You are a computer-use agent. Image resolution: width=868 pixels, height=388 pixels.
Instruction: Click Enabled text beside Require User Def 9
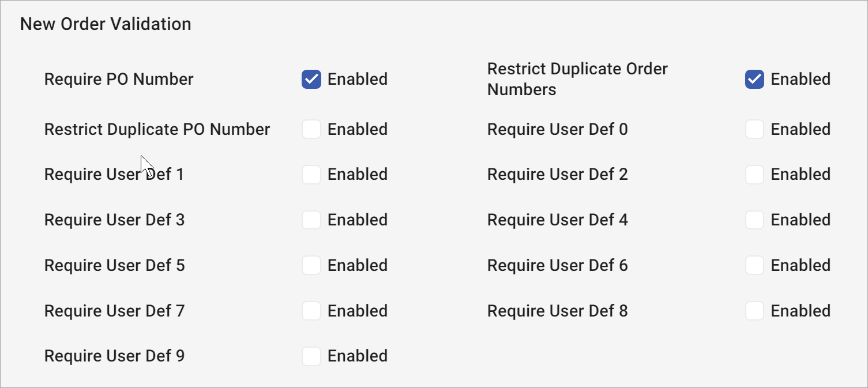coord(357,356)
